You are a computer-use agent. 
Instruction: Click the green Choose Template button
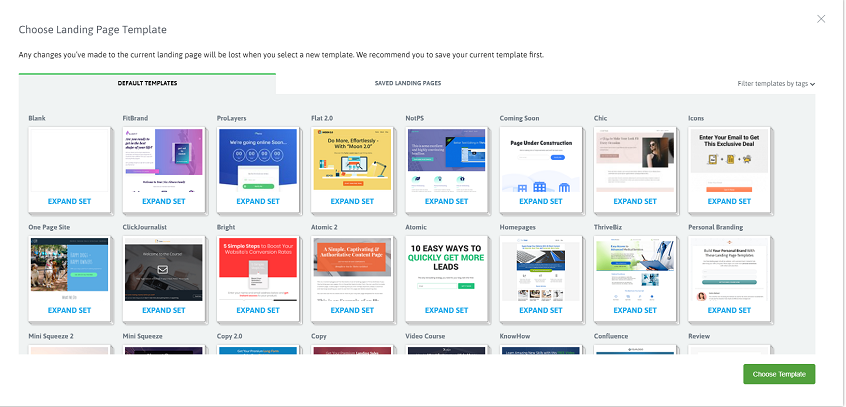point(779,374)
